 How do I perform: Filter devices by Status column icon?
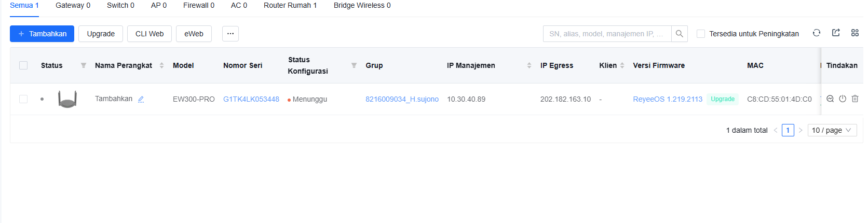(x=84, y=65)
